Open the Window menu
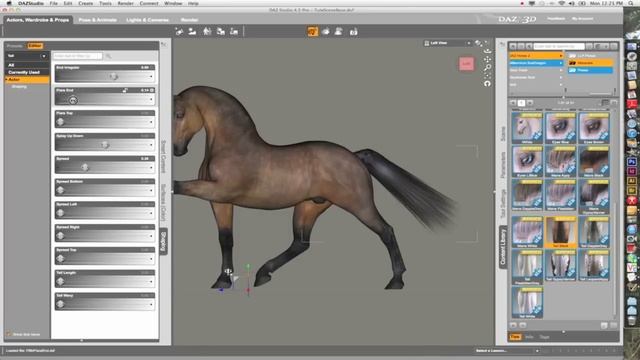The height and width of the screenshot is (360, 640). click(173, 3)
